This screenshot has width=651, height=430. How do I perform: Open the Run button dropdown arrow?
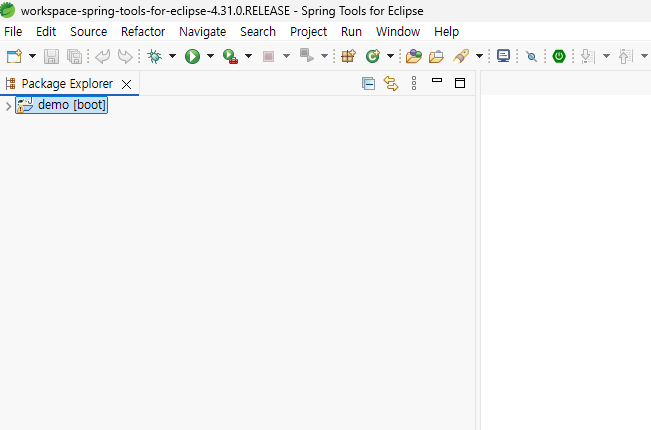pyautogui.click(x=210, y=57)
